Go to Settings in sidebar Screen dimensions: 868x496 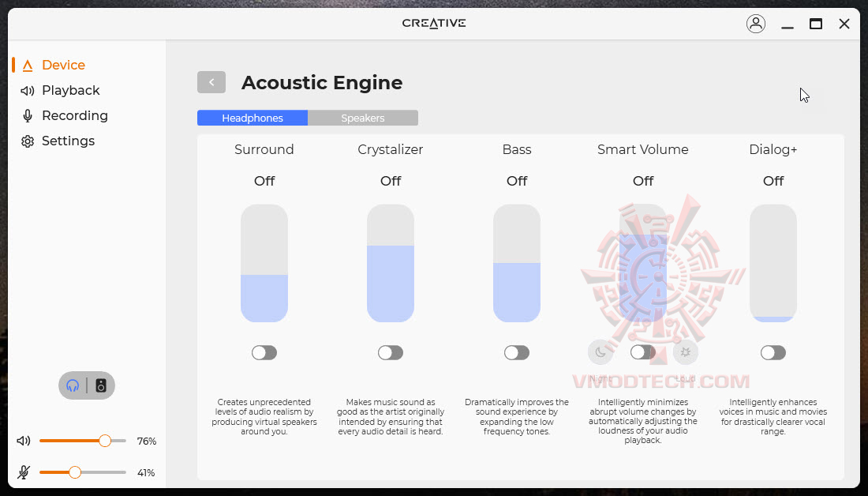(x=68, y=141)
